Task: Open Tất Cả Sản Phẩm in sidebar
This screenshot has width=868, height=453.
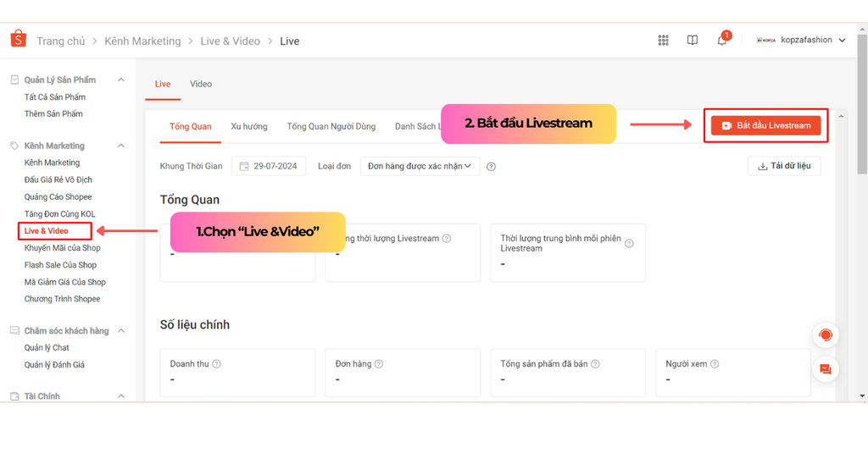Action: click(x=55, y=97)
